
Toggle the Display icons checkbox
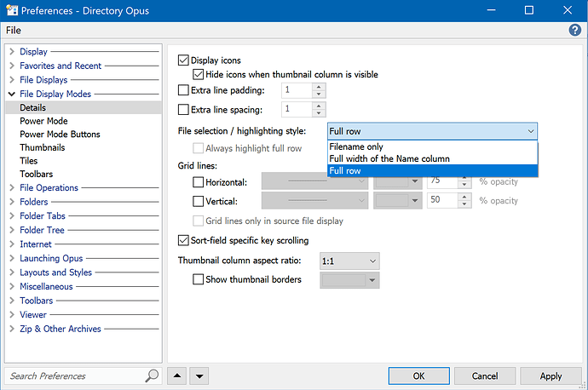point(183,60)
